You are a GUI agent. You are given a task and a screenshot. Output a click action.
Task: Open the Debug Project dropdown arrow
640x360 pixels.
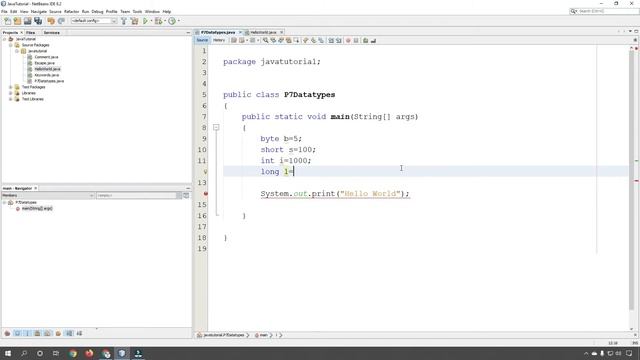coord(165,21)
